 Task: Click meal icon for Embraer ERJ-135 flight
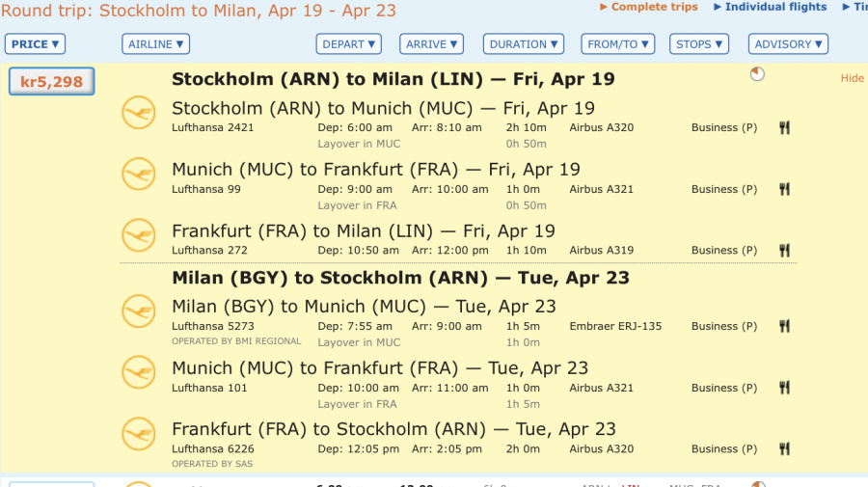tap(784, 327)
